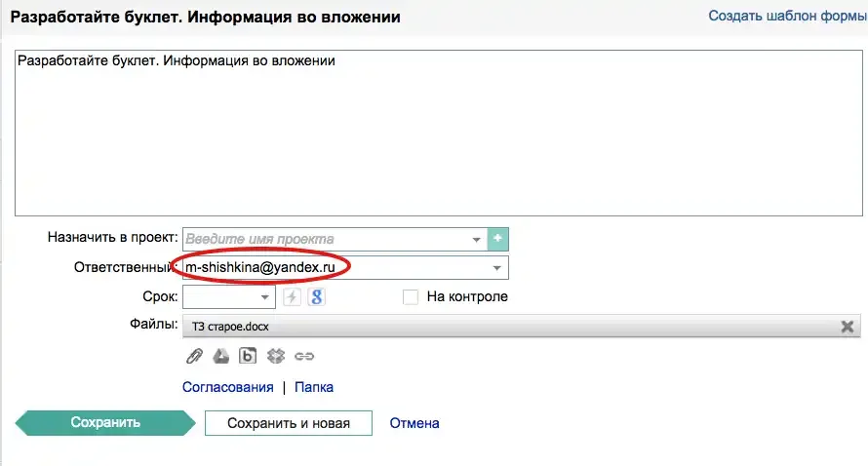The width and height of the screenshot is (868, 466).
Task: Open the Согласования link
Action: tap(228, 387)
